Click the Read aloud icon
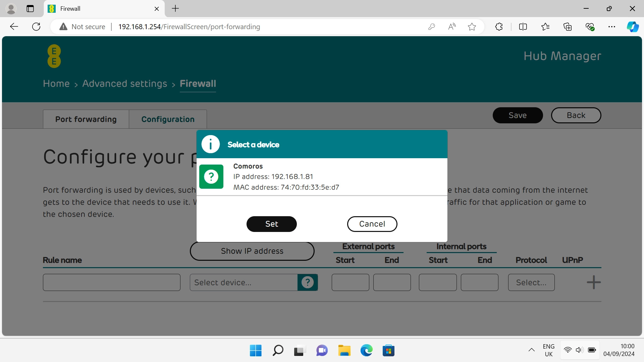Screen dimensions: 644x362 (451, 27)
